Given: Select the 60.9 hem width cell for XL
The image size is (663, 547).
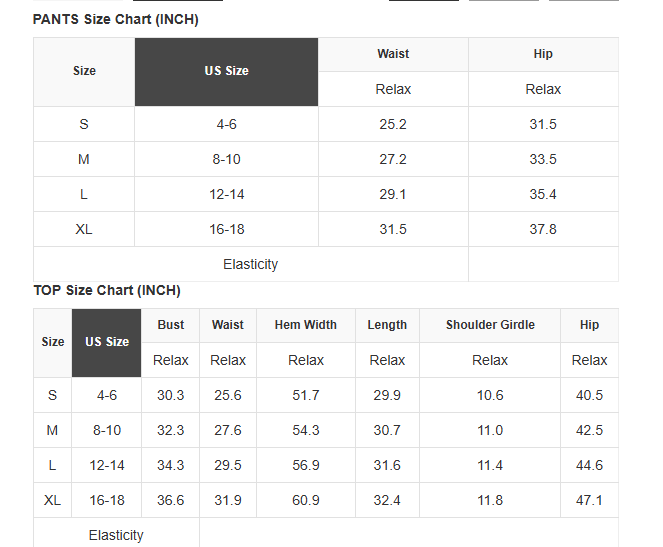Looking at the screenshot, I should [306, 501].
